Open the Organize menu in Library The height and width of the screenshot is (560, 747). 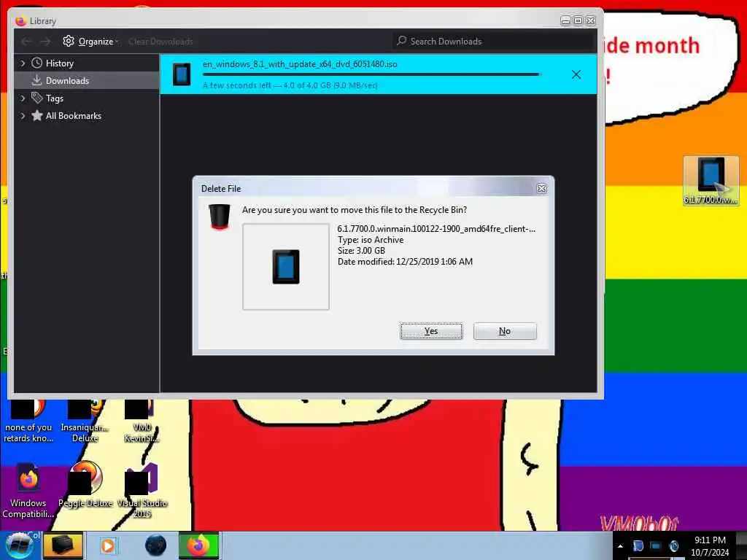point(90,42)
